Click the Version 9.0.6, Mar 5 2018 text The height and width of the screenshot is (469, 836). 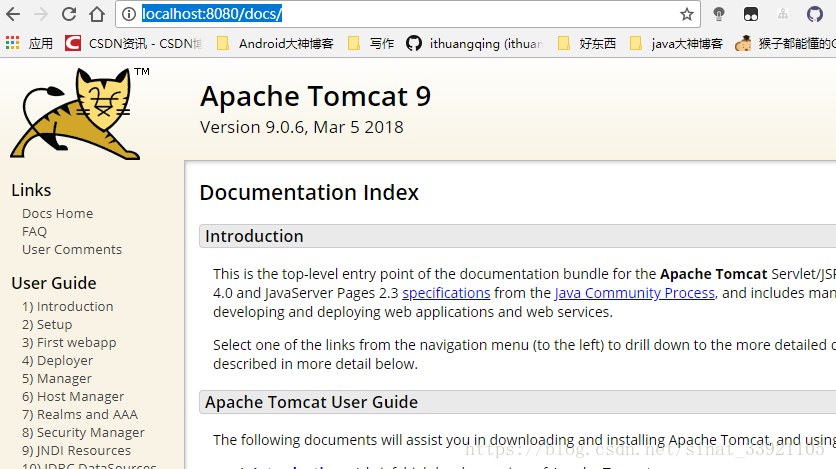click(302, 127)
